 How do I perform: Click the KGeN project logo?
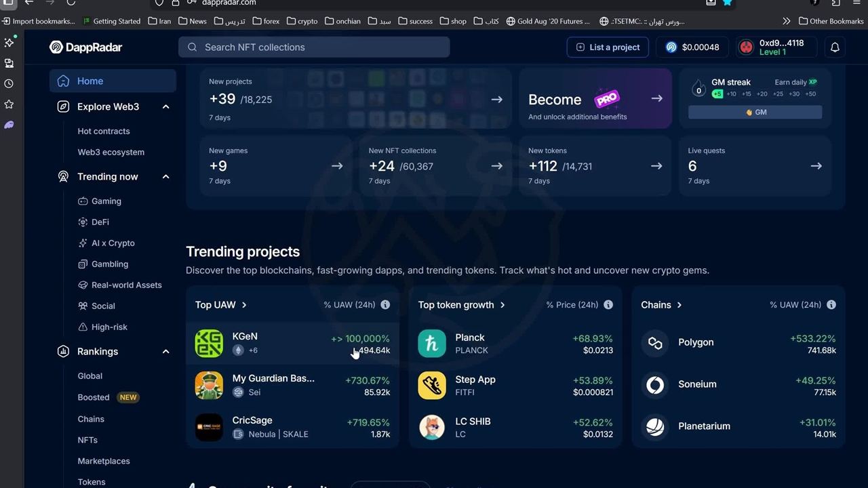209,344
